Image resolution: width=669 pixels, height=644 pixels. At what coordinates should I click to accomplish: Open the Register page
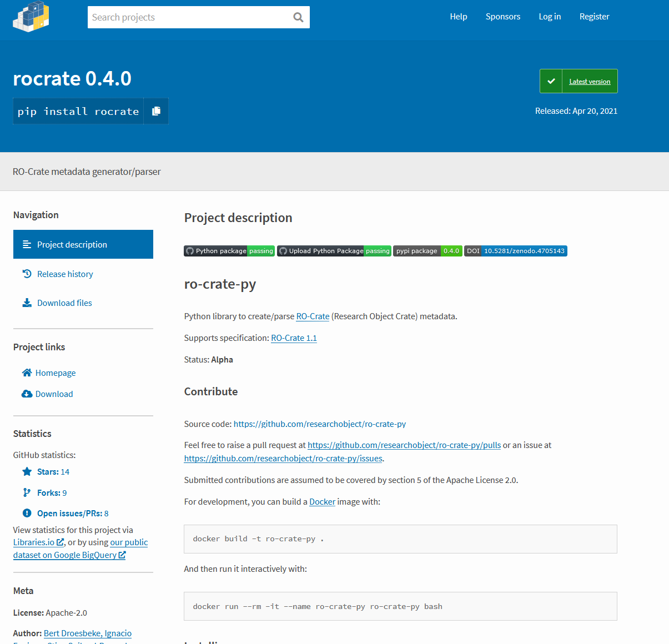coord(594,17)
